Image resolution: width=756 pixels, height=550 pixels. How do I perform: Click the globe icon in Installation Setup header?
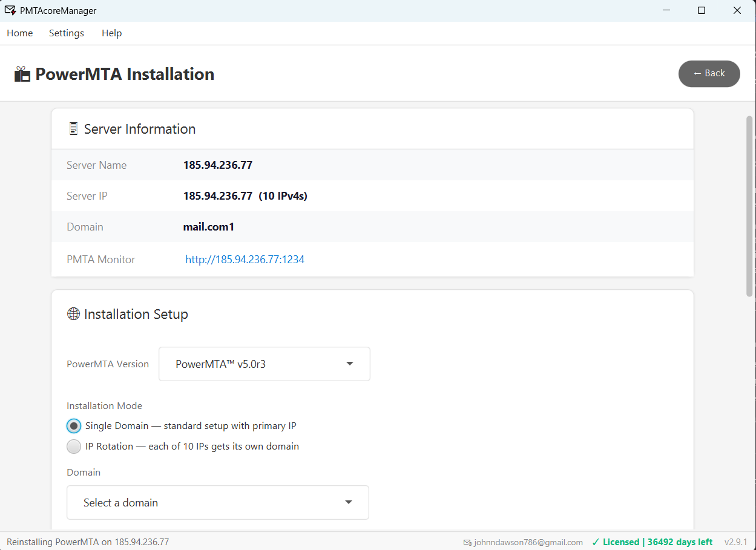[x=73, y=313]
